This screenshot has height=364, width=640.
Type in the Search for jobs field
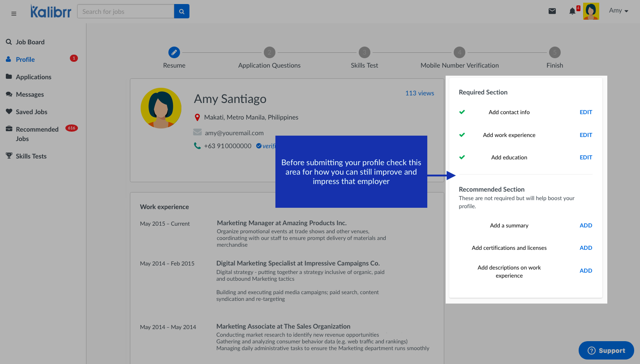pos(125,12)
